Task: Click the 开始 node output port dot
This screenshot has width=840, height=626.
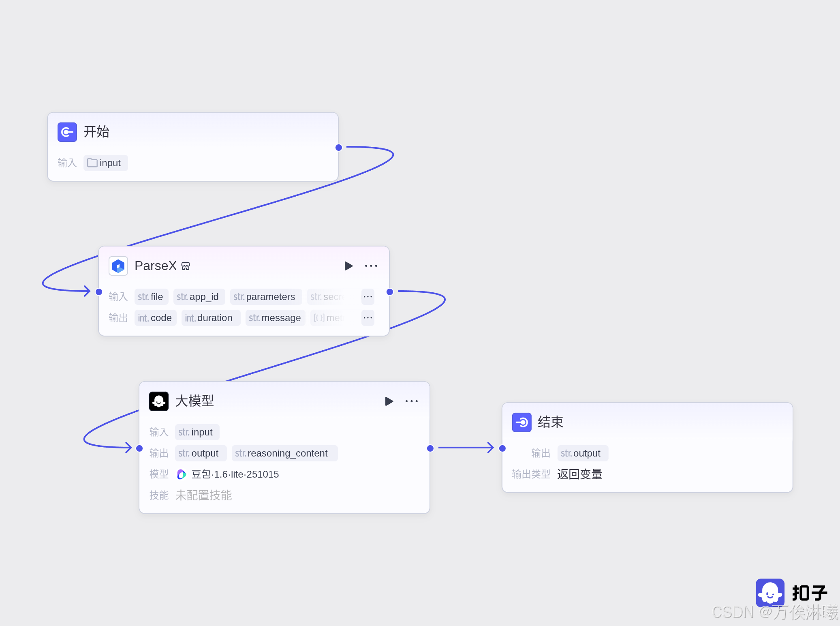Action: tap(339, 148)
